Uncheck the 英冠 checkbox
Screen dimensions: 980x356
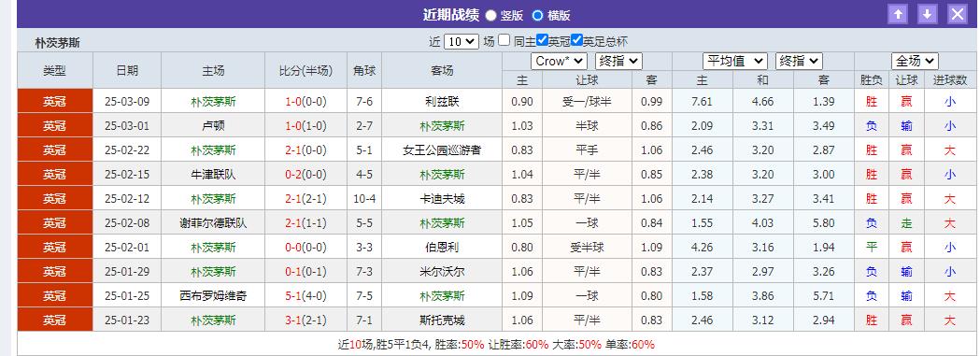[543, 40]
